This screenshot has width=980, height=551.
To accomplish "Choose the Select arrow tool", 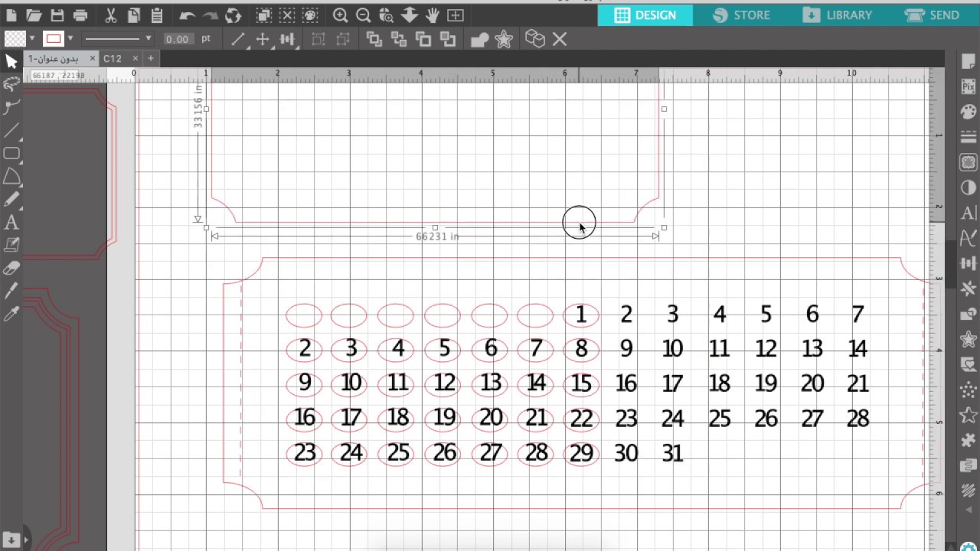I will click(11, 62).
